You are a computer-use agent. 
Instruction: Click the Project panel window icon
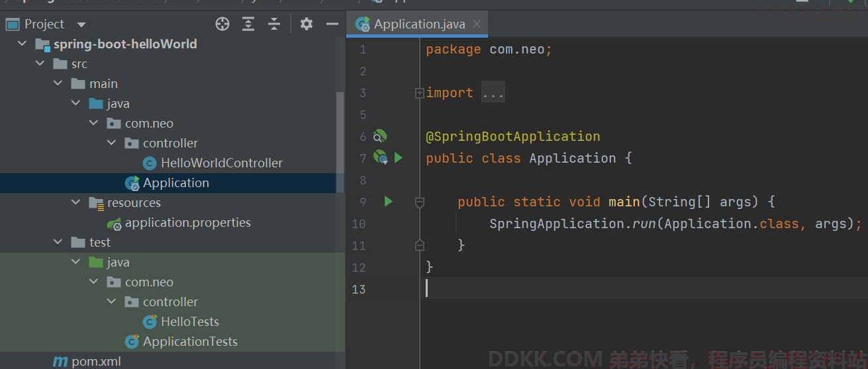[12, 24]
